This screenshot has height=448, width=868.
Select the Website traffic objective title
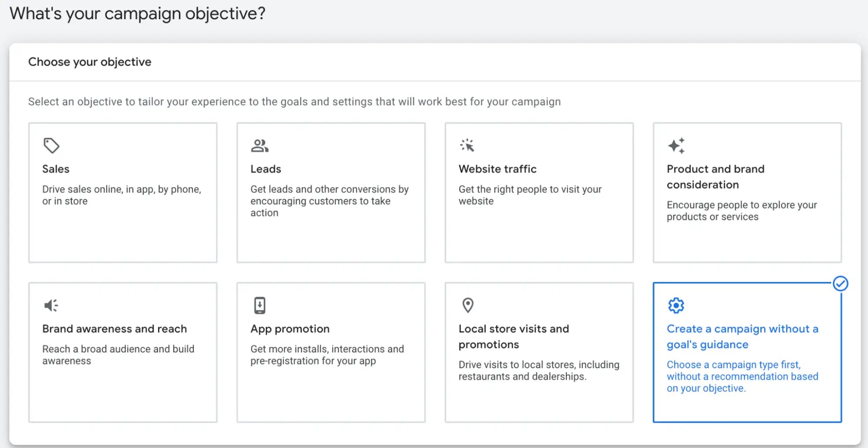point(498,169)
